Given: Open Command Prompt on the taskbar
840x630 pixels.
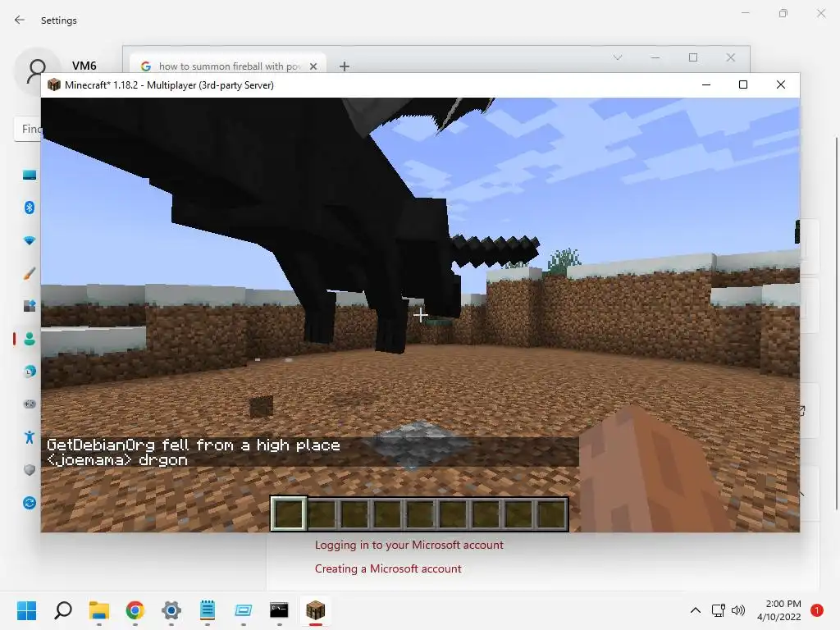Looking at the screenshot, I should (279, 610).
